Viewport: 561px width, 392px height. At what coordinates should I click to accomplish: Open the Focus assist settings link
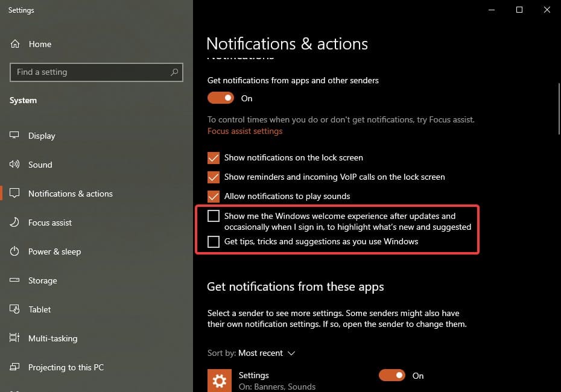pos(245,131)
